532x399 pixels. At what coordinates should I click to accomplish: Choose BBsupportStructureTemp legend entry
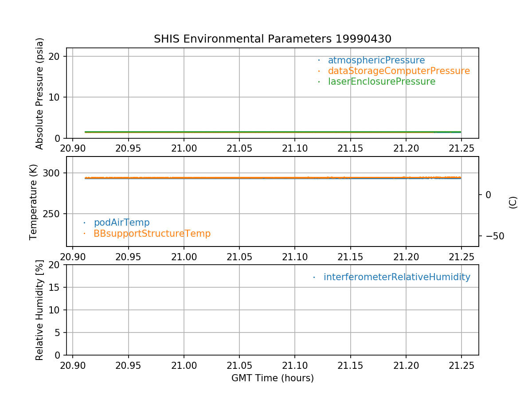[152, 234]
